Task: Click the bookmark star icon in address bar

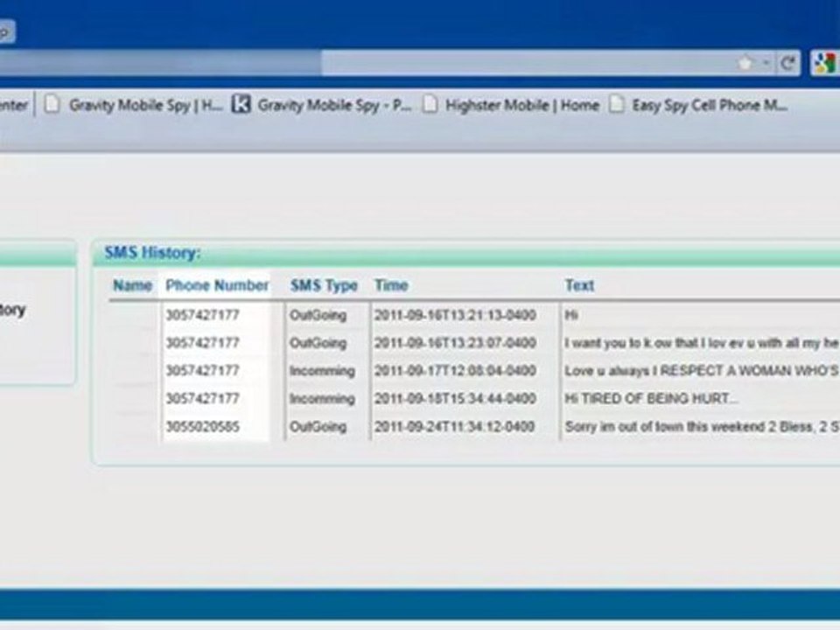Action: pyautogui.click(x=745, y=64)
